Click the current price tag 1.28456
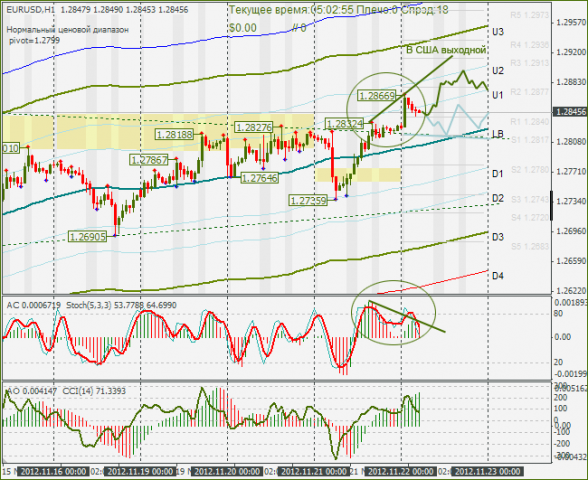Screen dimensions: 588x480 pyautogui.click(x=570, y=112)
